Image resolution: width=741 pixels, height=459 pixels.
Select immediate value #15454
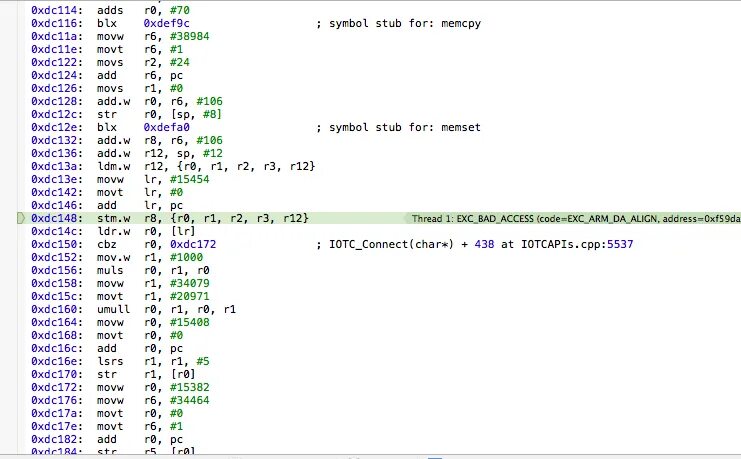[190, 179]
